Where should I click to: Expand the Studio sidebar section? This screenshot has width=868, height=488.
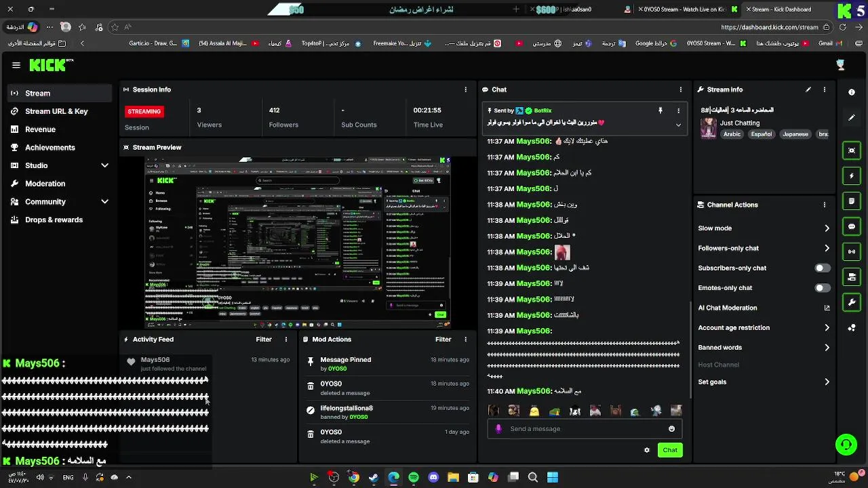point(60,165)
